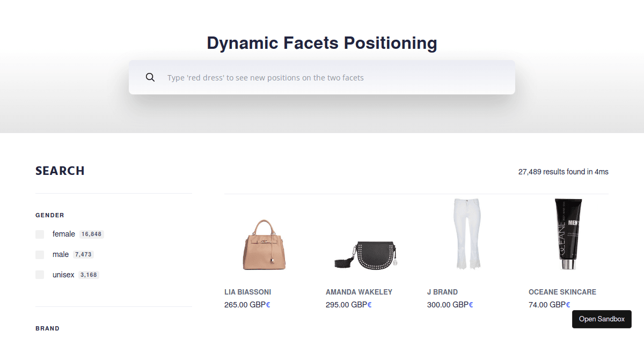Select the AMANDA WAKELEY product title

tap(358, 292)
